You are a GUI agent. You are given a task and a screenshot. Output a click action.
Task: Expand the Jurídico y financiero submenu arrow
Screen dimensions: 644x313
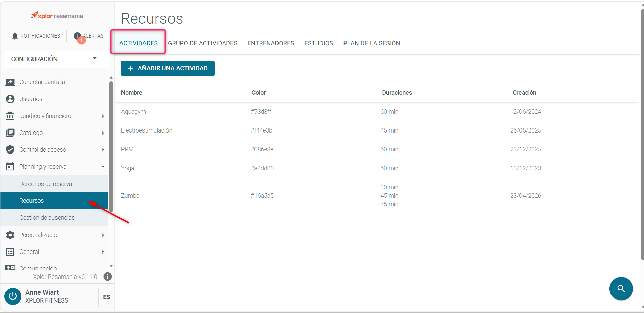coord(103,116)
